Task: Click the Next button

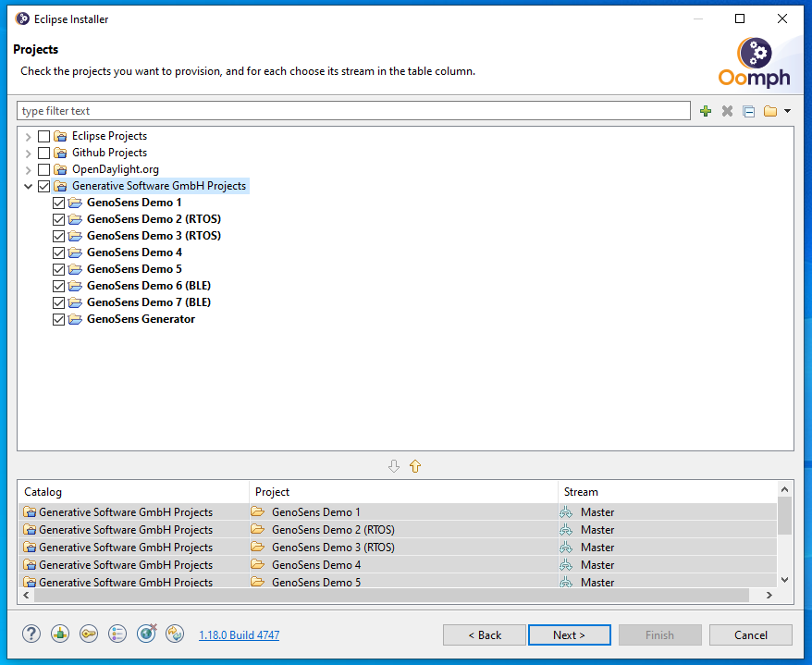Action: pyautogui.click(x=569, y=635)
